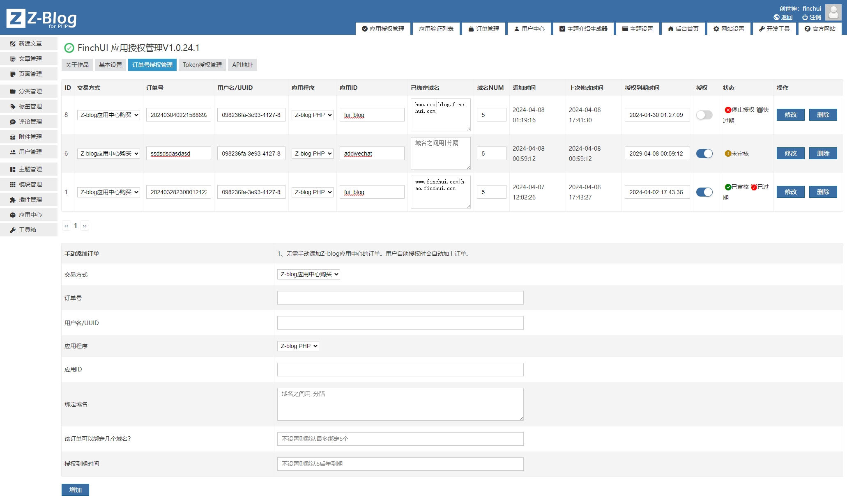Click 应用ID input in add form
The image size is (847, 504).
click(x=400, y=369)
